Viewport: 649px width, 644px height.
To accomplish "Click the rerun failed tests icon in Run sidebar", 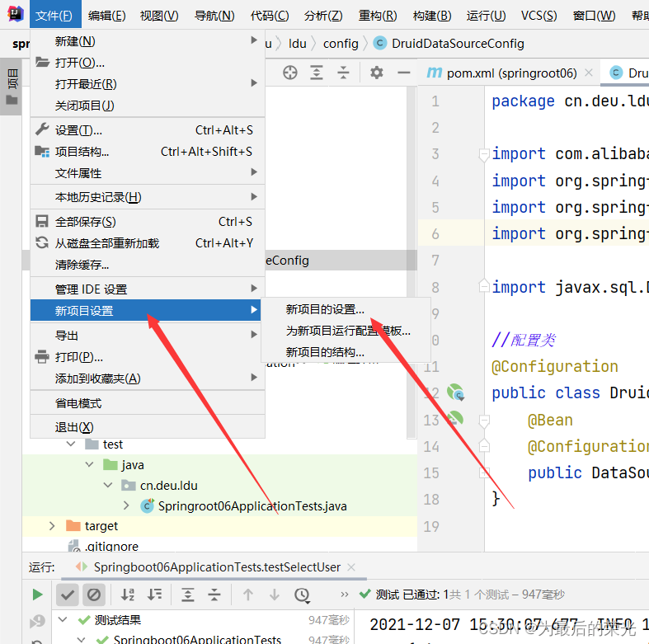I will (x=37, y=621).
